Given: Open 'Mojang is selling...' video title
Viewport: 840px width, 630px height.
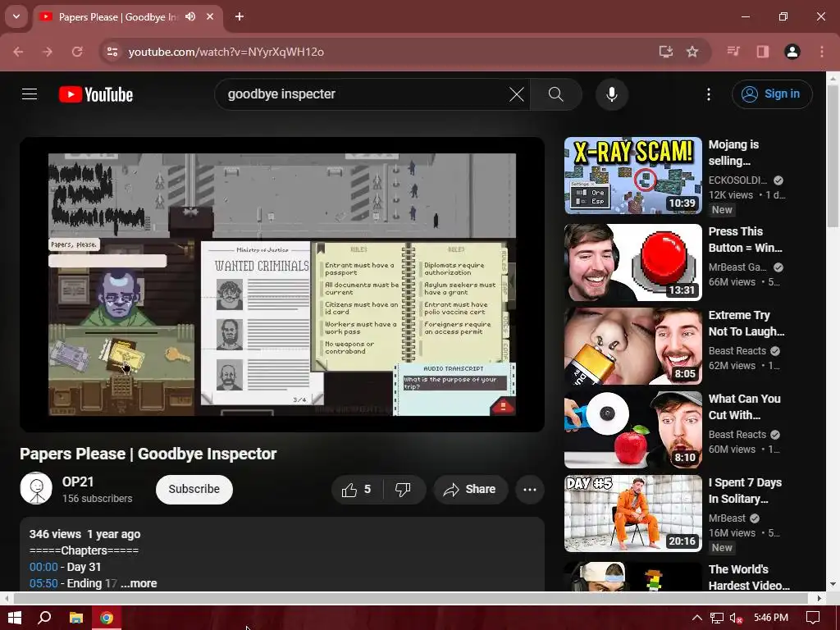Looking at the screenshot, I should 734,153.
